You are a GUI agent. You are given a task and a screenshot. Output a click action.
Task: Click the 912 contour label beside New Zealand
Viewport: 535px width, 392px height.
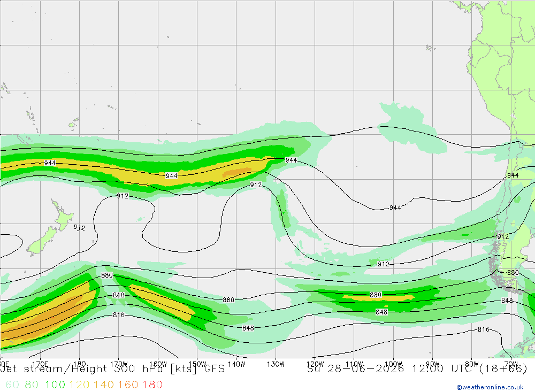(80, 227)
